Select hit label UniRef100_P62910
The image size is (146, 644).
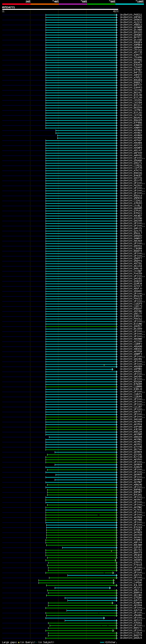[x=131, y=186]
